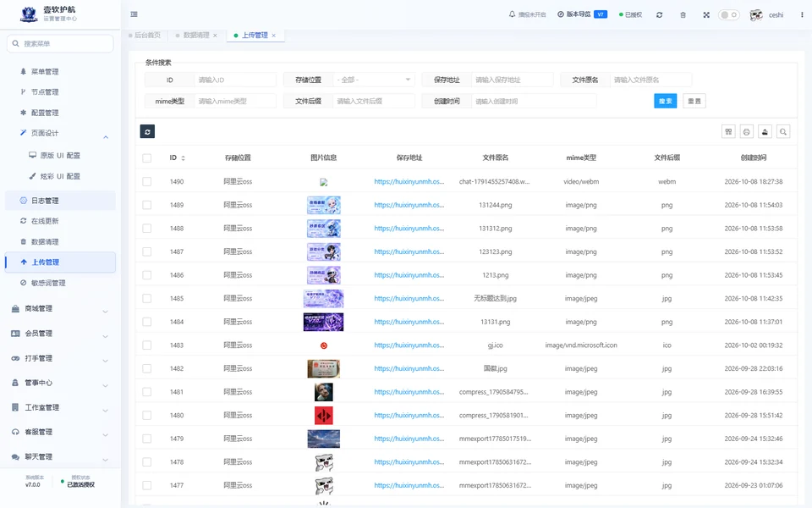Click the blue 搜索 button
This screenshot has width=812, height=508.
(666, 101)
